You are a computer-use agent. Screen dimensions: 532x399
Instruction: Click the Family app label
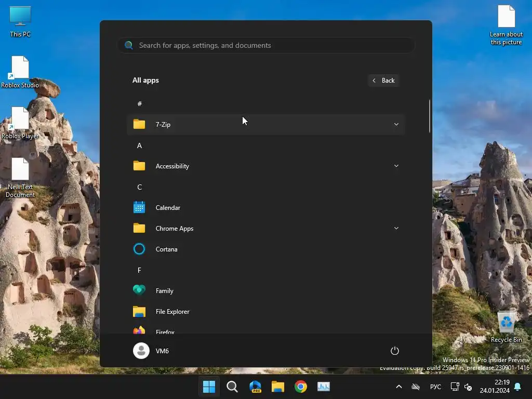165,291
